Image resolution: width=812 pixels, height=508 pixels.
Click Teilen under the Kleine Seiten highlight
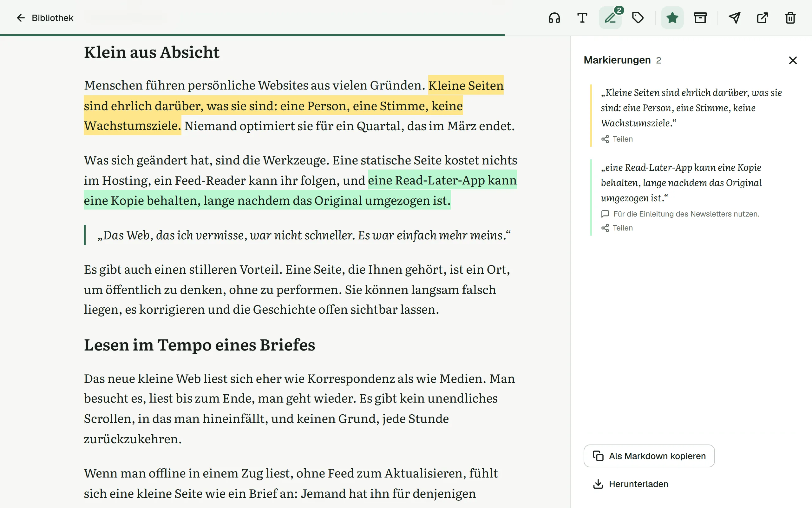point(617,139)
